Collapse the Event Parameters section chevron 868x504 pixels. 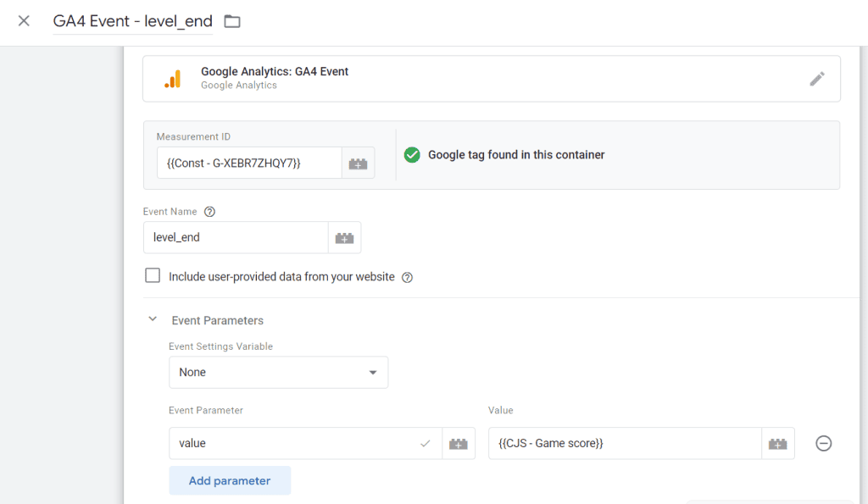[153, 320]
